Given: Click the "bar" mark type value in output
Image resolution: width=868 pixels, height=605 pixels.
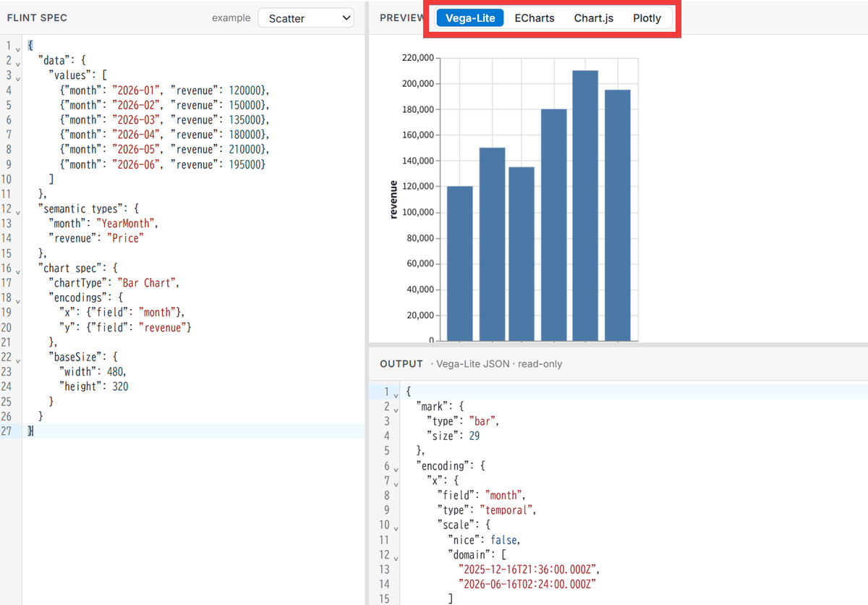Looking at the screenshot, I should pyautogui.click(x=483, y=421).
